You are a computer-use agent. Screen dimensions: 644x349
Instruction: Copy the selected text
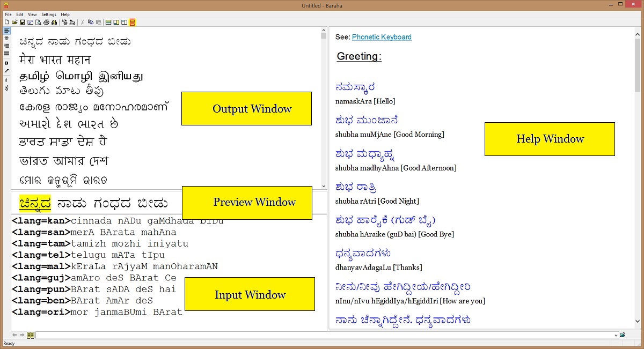[91, 22]
